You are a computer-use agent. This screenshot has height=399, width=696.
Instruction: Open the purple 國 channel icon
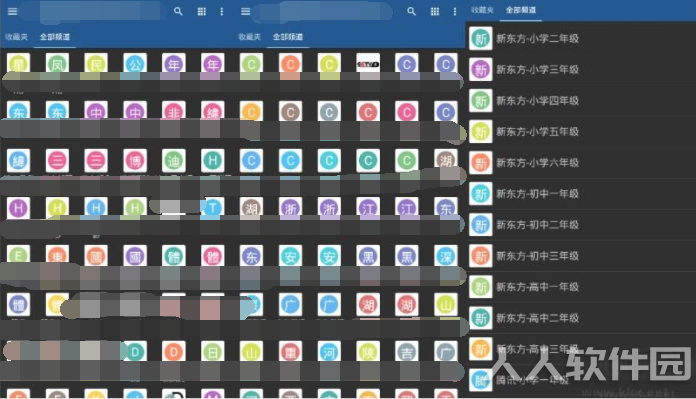tap(135, 256)
